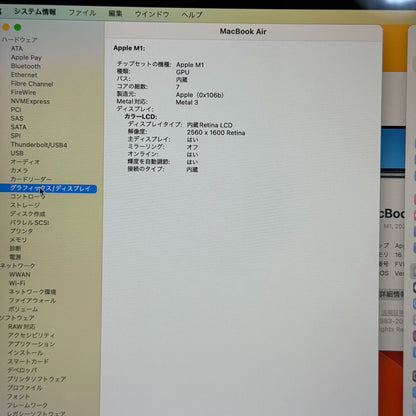Select プリンタ in the sidebar

pyautogui.click(x=22, y=231)
